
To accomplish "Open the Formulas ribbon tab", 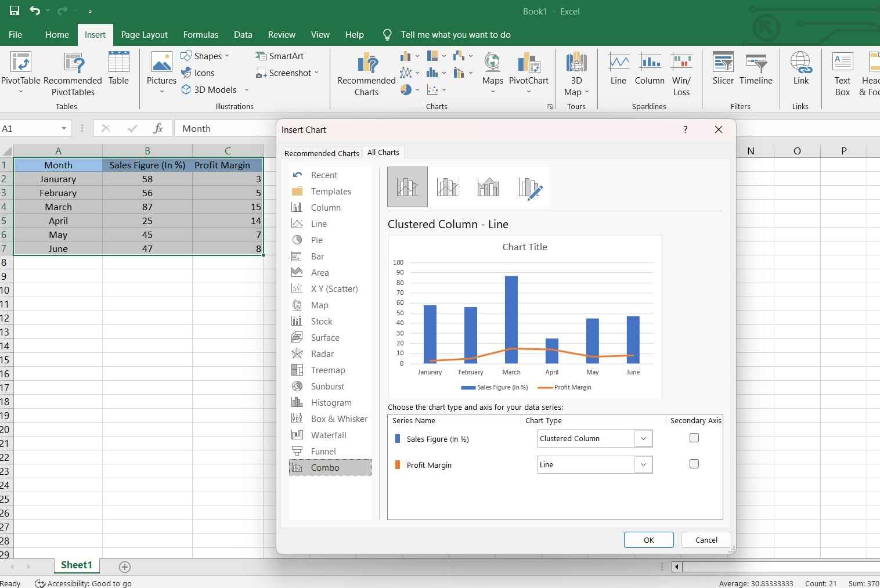I will pyautogui.click(x=201, y=34).
